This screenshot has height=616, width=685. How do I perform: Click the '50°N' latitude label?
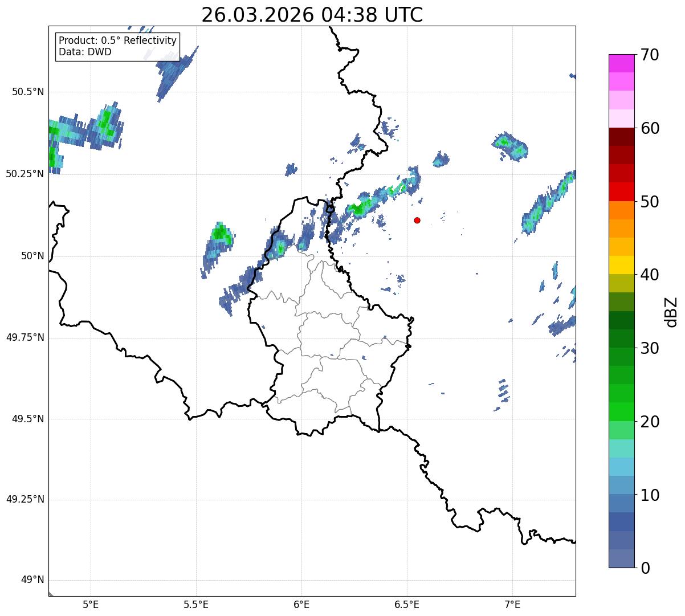[32, 256]
